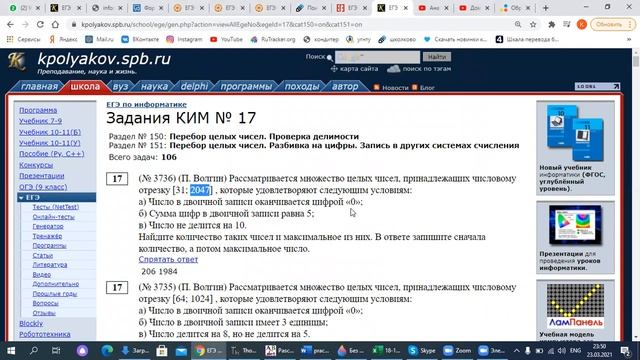Open Microsoft Store from taskbar
The height and width of the screenshot is (360, 640).
click(162, 351)
